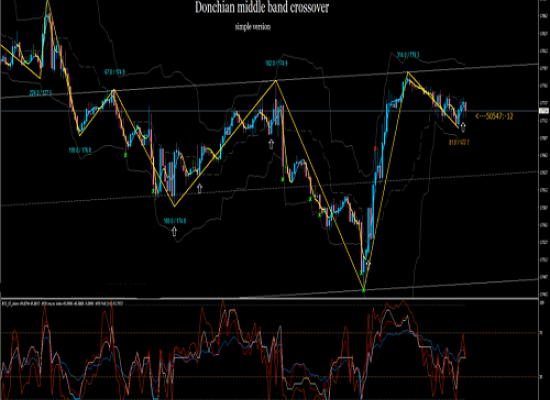This screenshot has height=400, width=550.
Task: Select the "Donchian middle band crossover" title text
Action: click(262, 7)
